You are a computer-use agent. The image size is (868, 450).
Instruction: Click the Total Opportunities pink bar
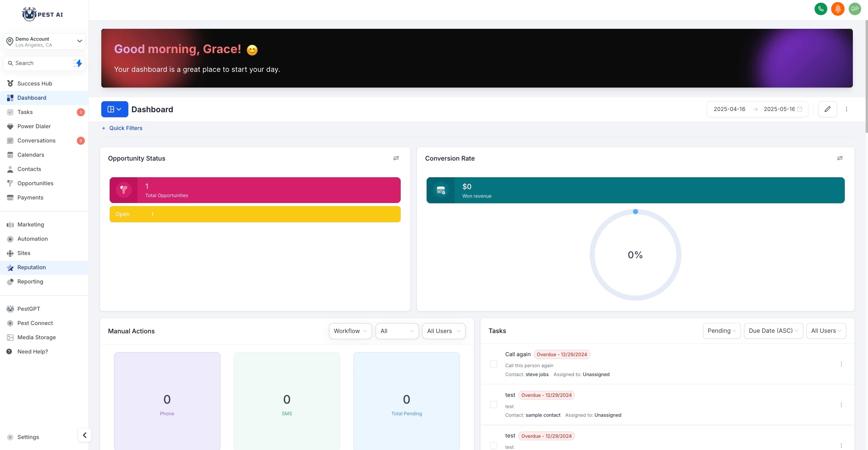(x=255, y=190)
